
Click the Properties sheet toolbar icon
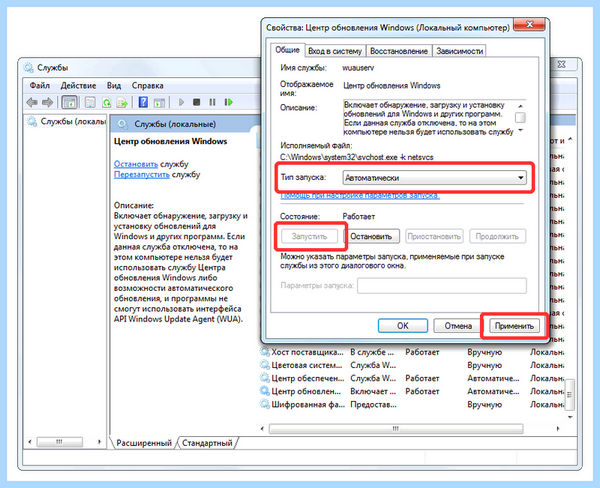[x=90, y=103]
